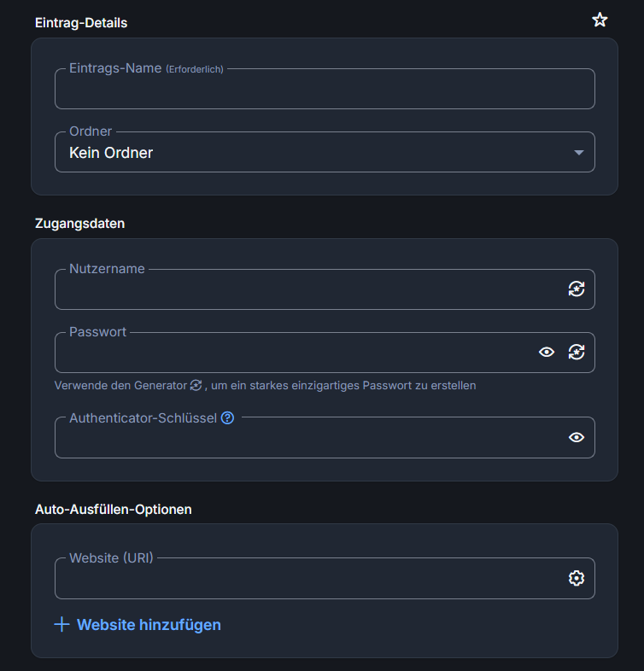
Task: Click the Zugangsdaten heading
Action: click(x=79, y=224)
